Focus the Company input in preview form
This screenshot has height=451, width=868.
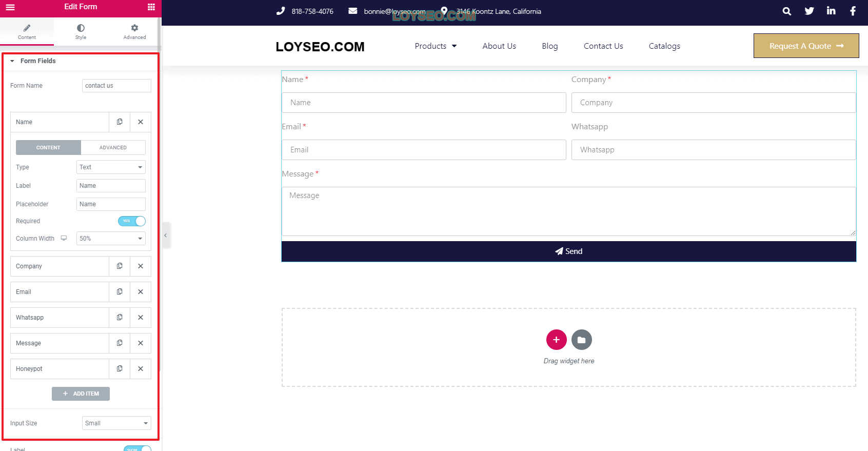click(714, 103)
